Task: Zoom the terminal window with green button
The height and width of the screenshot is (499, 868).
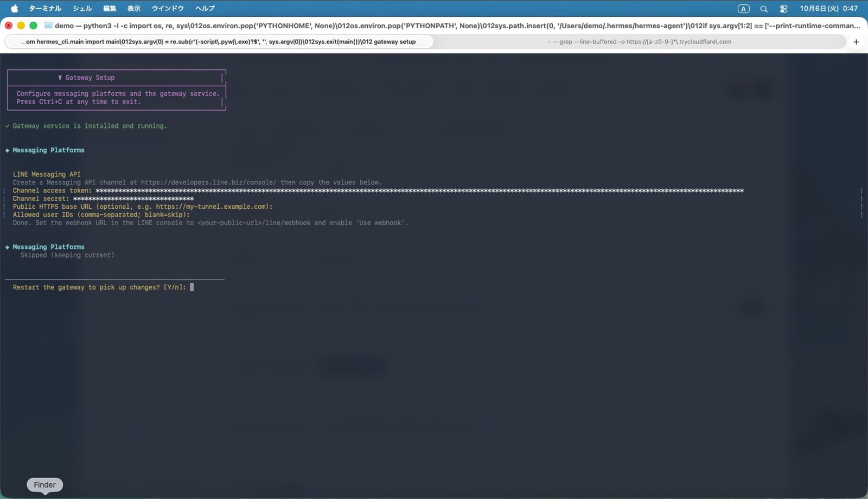Action: [33, 25]
